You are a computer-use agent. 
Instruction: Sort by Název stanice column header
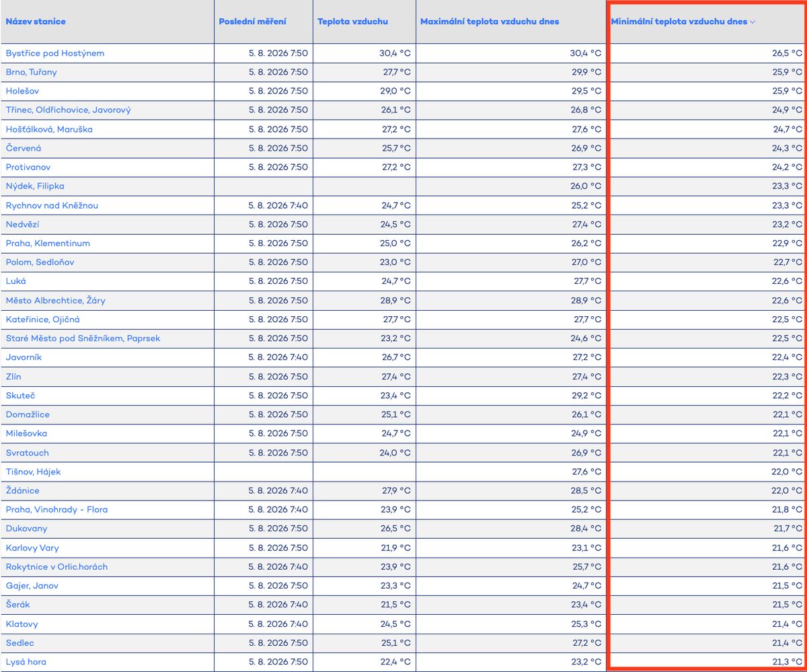[36, 22]
